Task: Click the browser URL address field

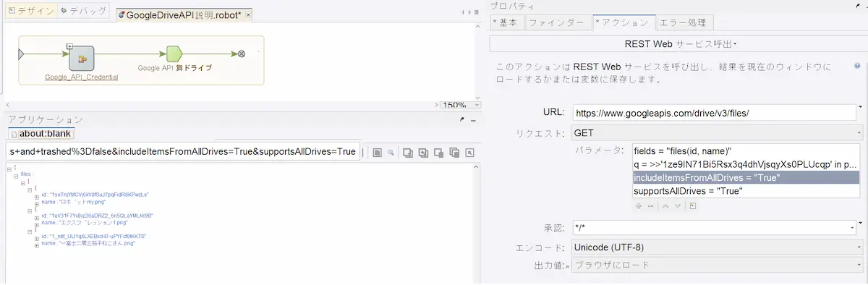Action: [x=182, y=152]
